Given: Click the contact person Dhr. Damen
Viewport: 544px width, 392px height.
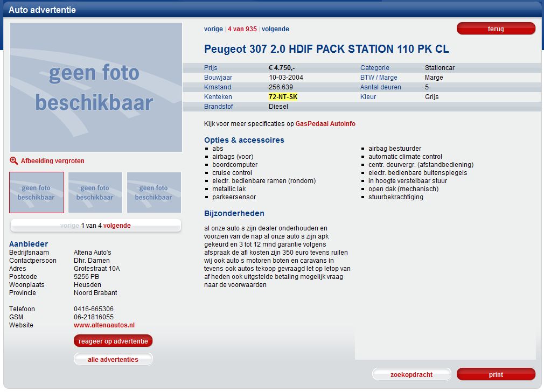Looking at the screenshot, I should point(92,260).
